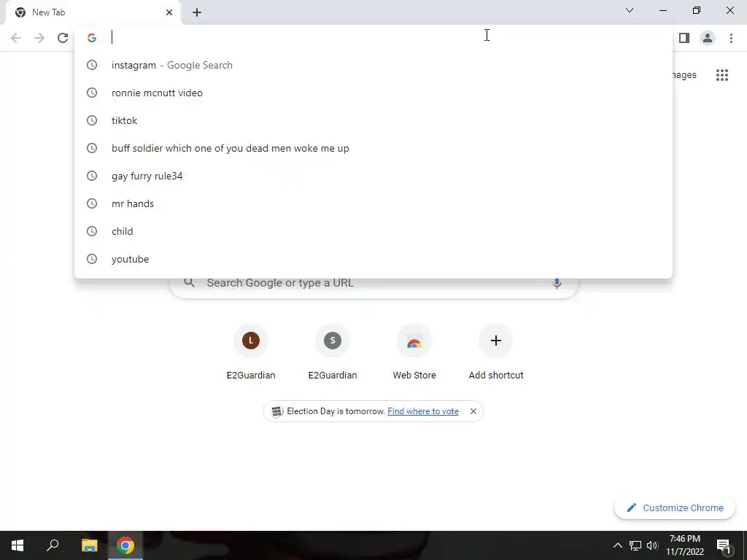The height and width of the screenshot is (560, 747).
Task: Show hidden system tray icons
Action: point(617,545)
